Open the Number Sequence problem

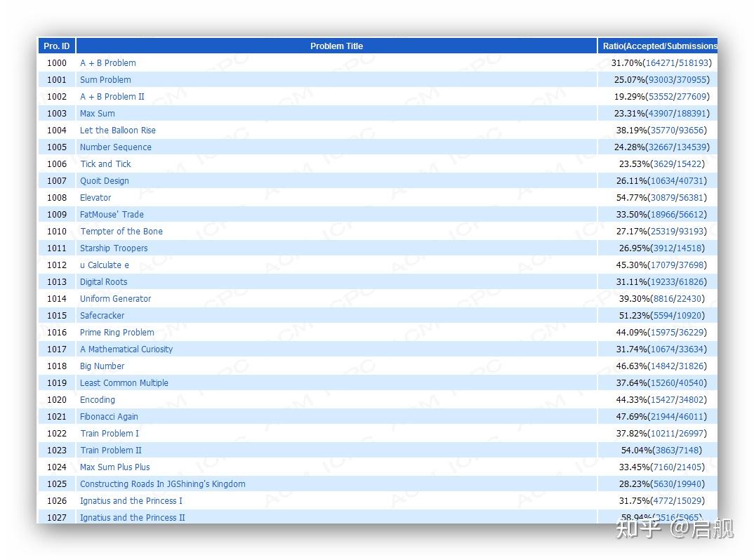(x=115, y=147)
